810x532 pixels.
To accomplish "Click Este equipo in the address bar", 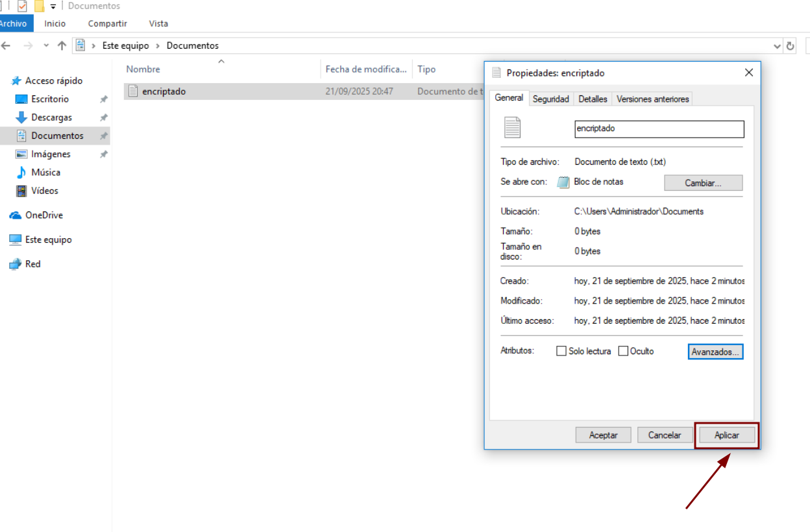I will (126, 45).
